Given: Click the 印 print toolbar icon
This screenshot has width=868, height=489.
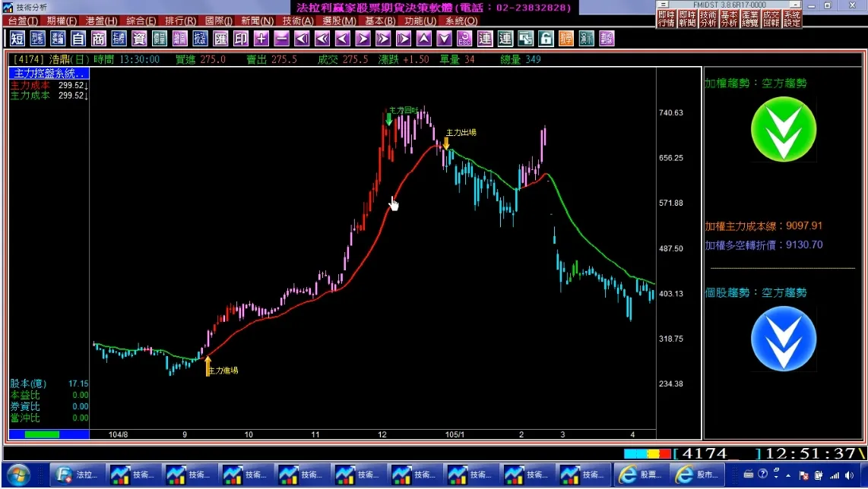Looking at the screenshot, I should (x=241, y=39).
